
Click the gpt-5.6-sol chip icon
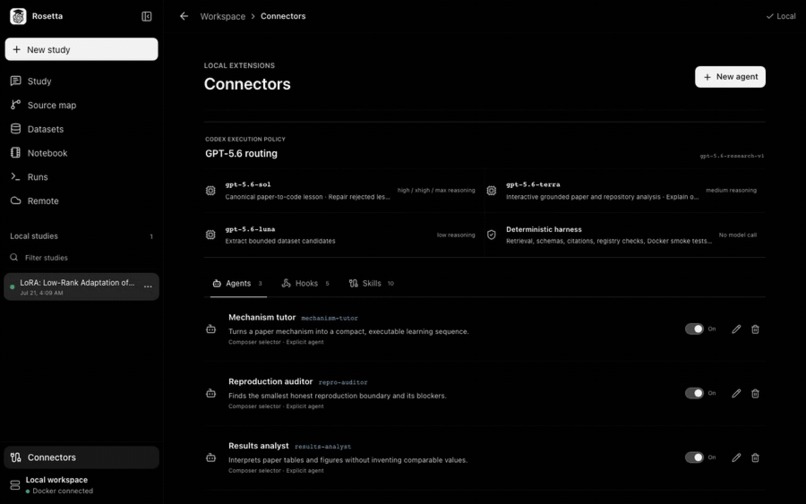[211, 190]
